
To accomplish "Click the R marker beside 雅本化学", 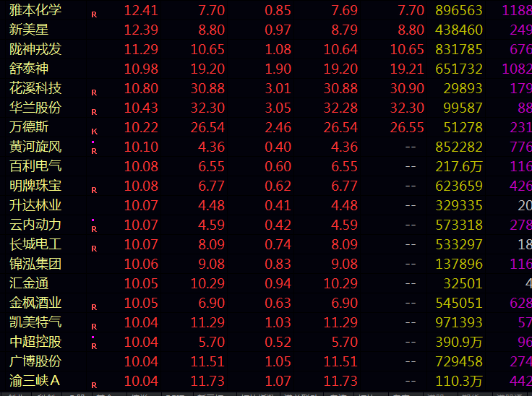I will [94, 14].
